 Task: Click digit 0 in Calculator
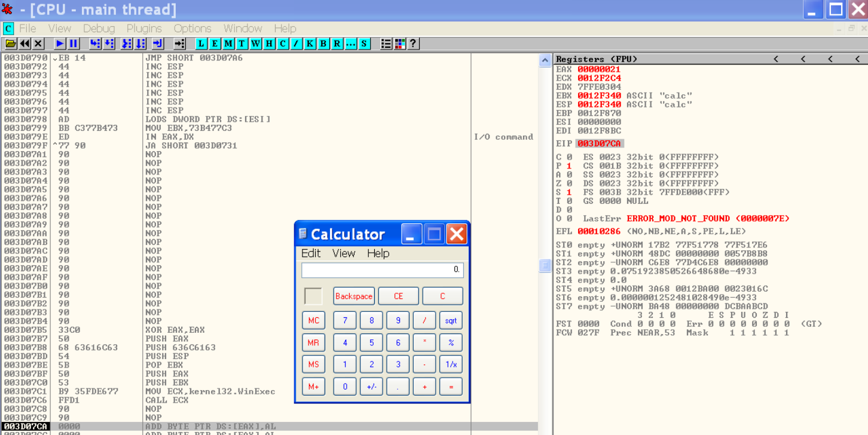[345, 387]
